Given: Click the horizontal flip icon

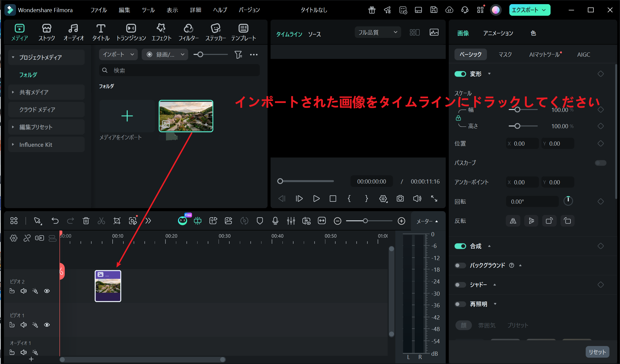Looking at the screenshot, I should (513, 221).
